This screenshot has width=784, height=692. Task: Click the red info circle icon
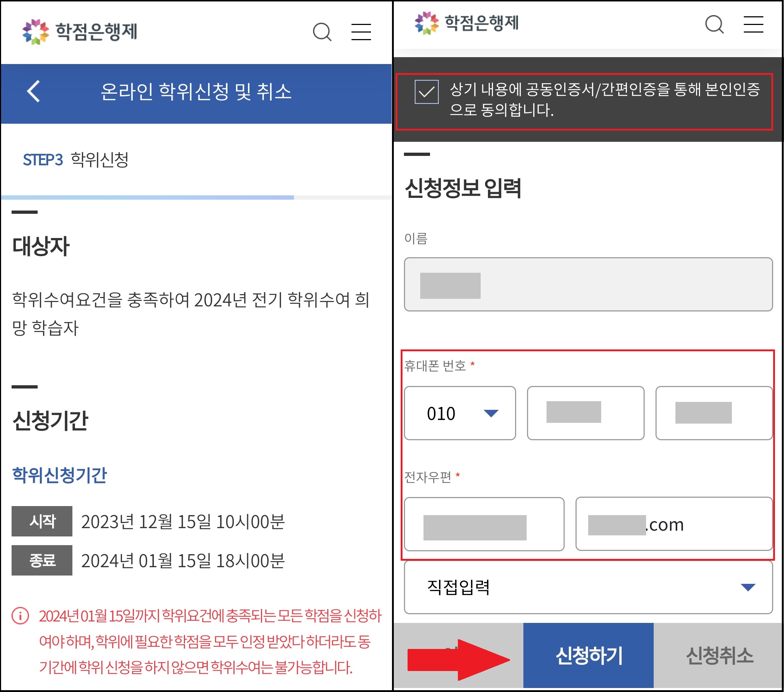(20, 616)
